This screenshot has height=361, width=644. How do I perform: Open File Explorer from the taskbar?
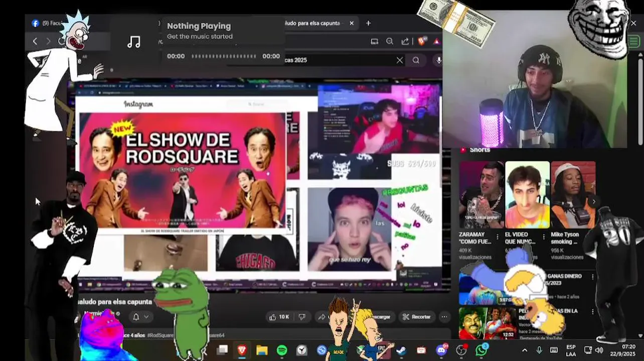coord(262,350)
